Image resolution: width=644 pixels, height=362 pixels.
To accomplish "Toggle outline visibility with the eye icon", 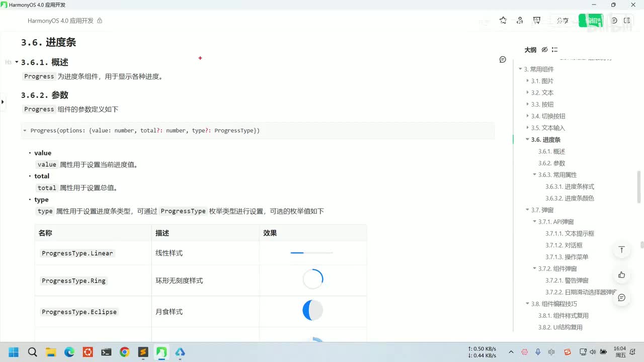I will click(x=544, y=50).
